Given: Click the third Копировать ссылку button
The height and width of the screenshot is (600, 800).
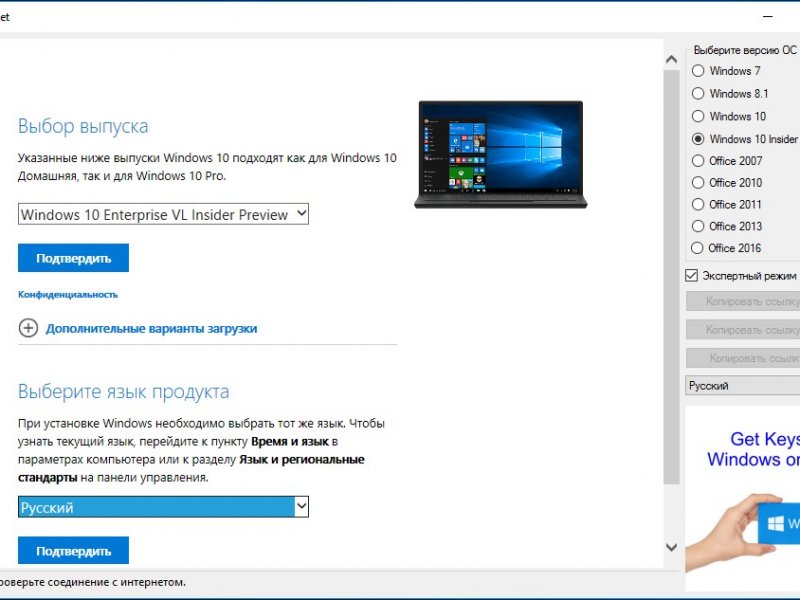Looking at the screenshot, I should click(743, 358).
